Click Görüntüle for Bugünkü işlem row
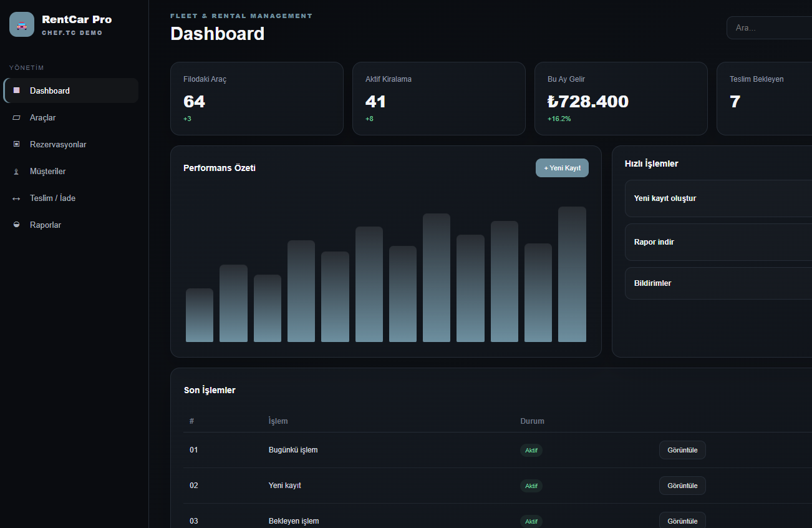The height and width of the screenshot is (528, 812). pos(682,450)
